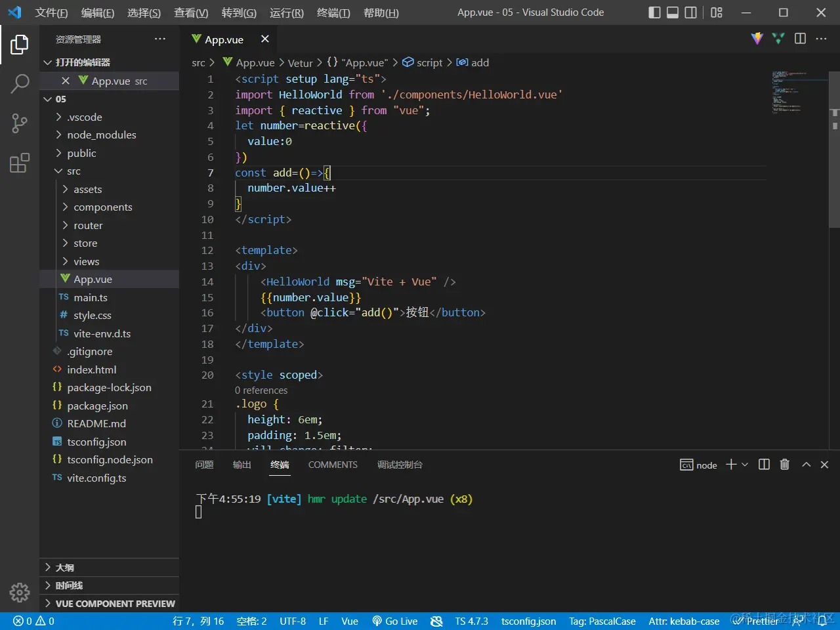Toggle the bottom panel layout button
The height and width of the screenshot is (630, 840).
[x=673, y=12]
